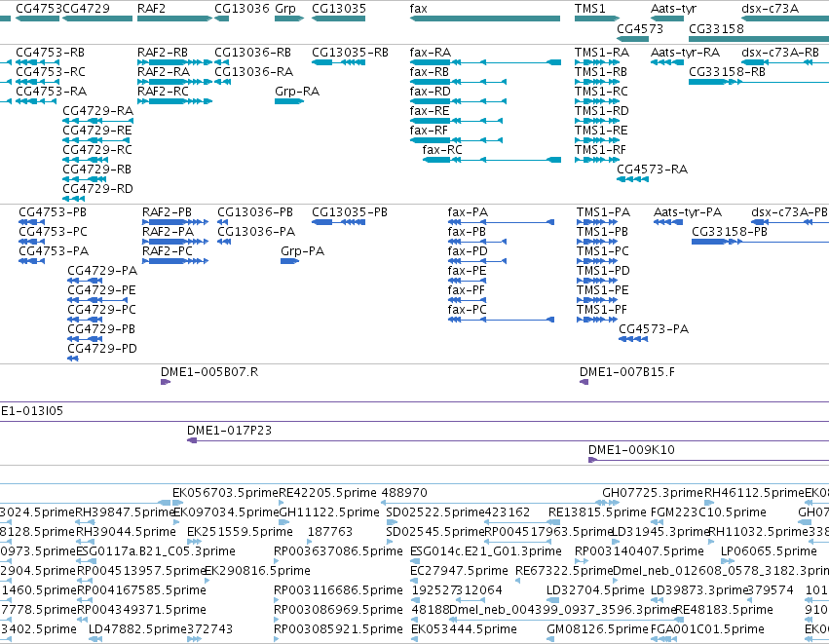Click protein fax-PC
This screenshot has height=644, width=829.
(502, 320)
